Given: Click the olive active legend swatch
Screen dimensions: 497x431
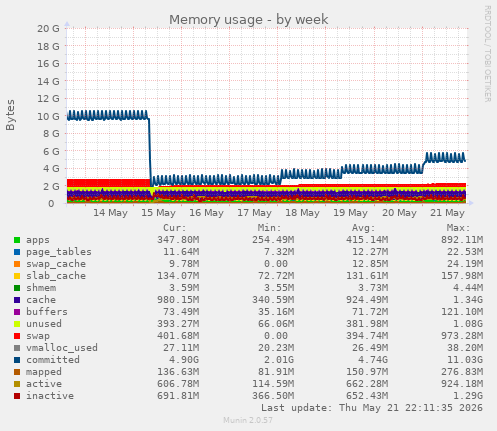Looking at the screenshot, I should pos(17,384).
